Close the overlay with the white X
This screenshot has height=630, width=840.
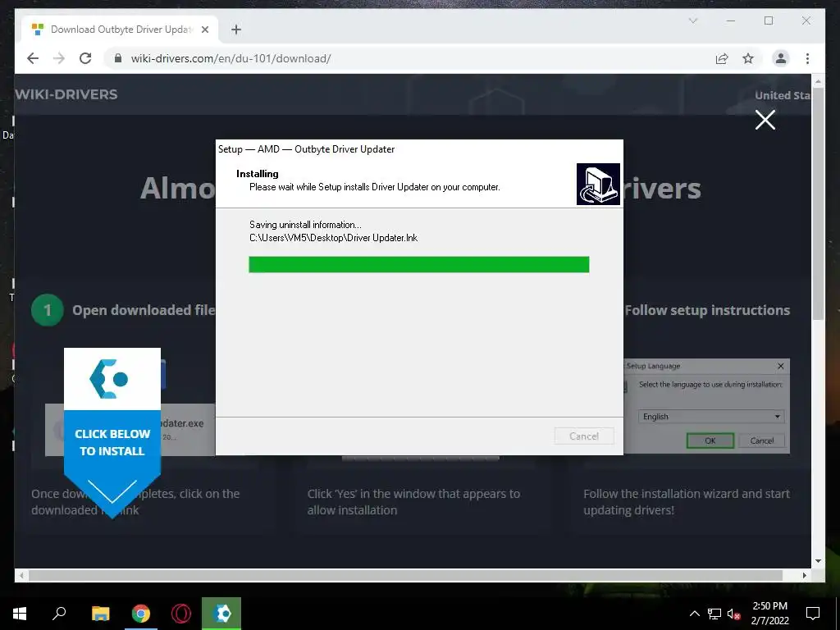click(765, 120)
